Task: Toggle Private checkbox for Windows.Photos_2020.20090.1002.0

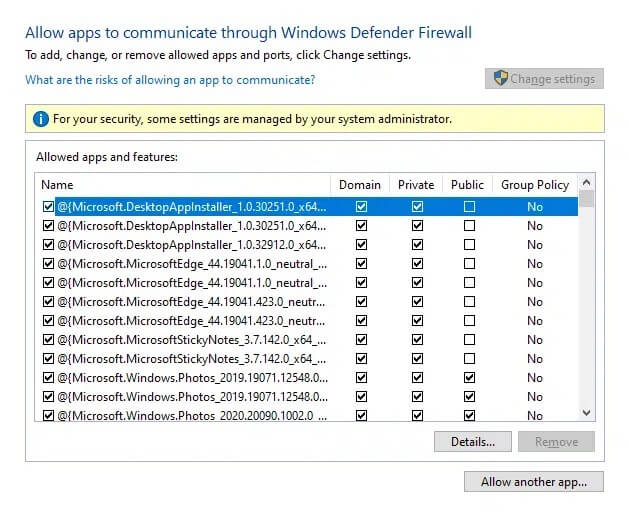Action: (x=417, y=415)
